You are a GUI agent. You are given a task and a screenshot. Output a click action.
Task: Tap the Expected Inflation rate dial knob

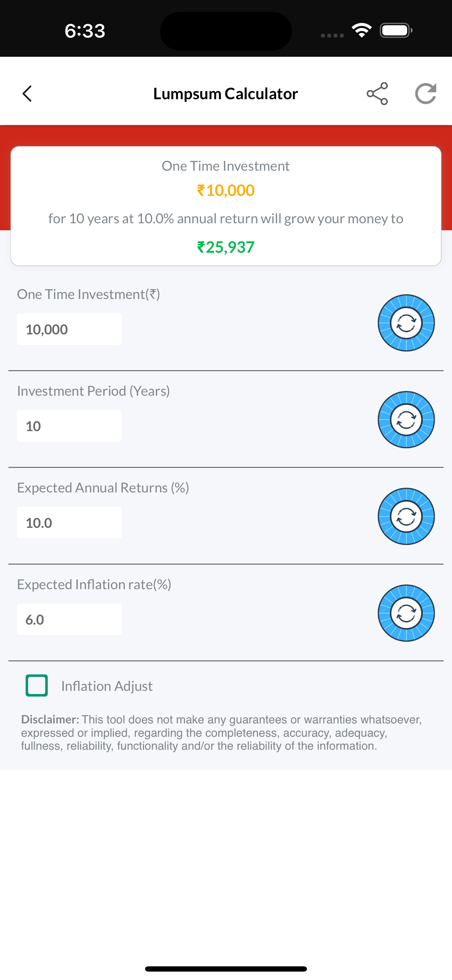click(406, 613)
